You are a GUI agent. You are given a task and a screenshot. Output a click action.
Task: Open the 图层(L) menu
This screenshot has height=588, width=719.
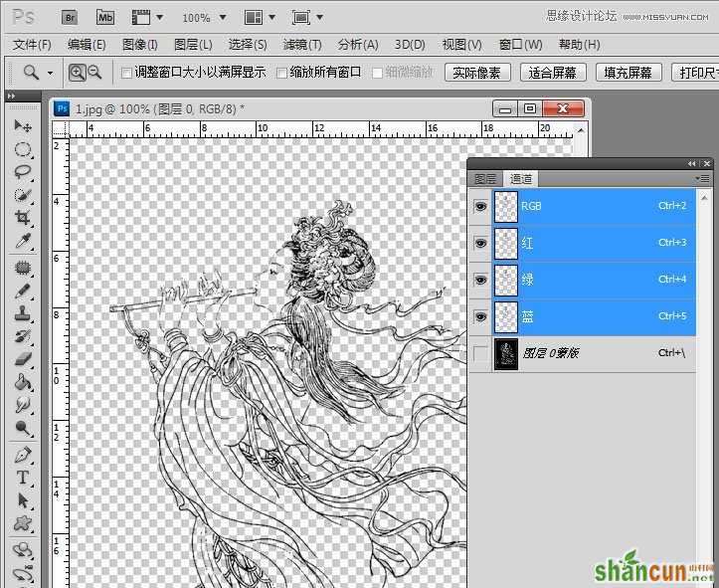(x=193, y=45)
